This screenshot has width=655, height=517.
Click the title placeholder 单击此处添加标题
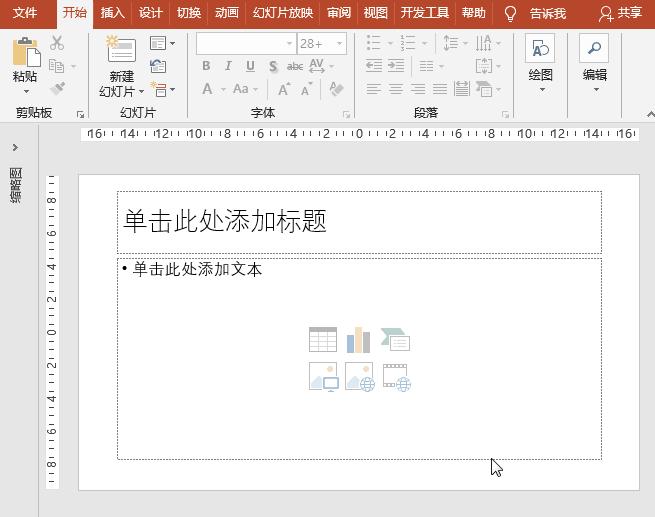point(225,221)
